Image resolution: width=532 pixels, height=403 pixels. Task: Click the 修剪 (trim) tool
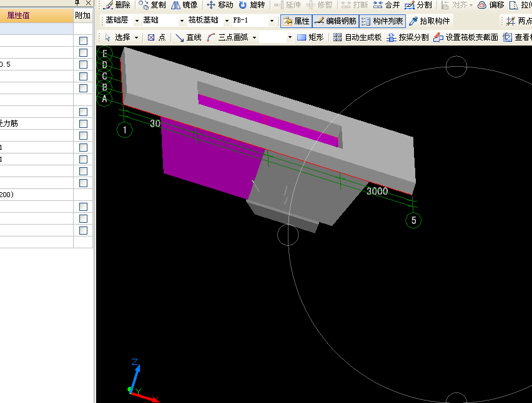(319, 5)
